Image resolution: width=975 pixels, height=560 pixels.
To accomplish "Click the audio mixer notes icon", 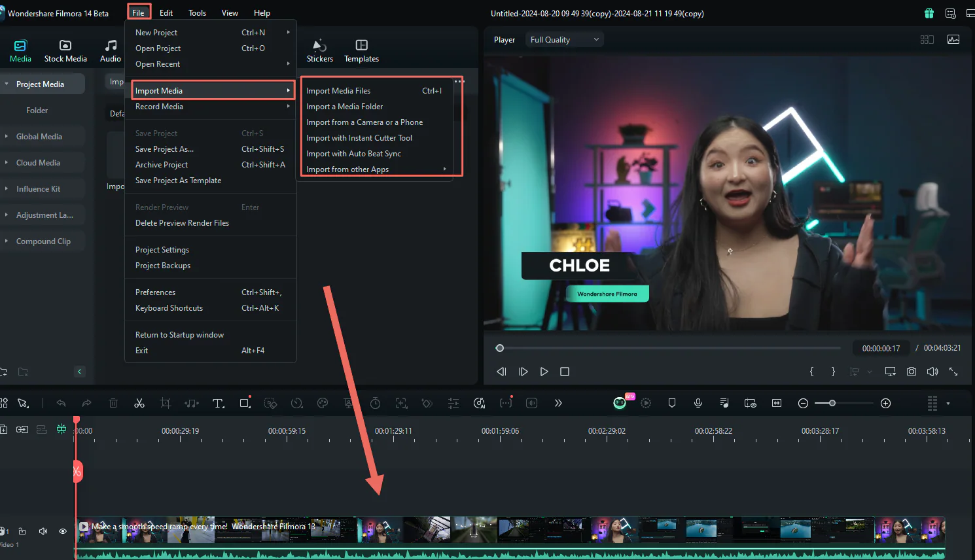I will (x=724, y=403).
